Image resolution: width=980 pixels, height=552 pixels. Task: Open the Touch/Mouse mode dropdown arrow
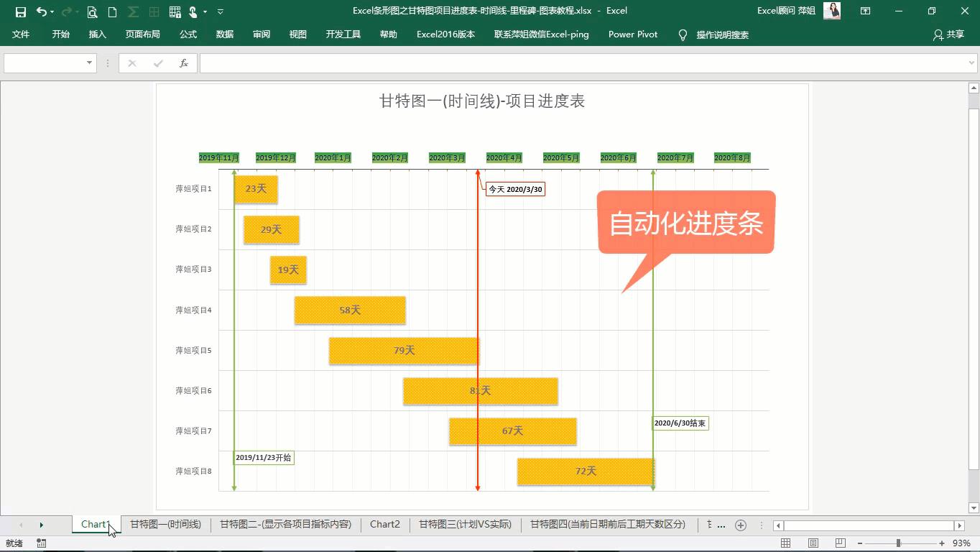coord(205,11)
